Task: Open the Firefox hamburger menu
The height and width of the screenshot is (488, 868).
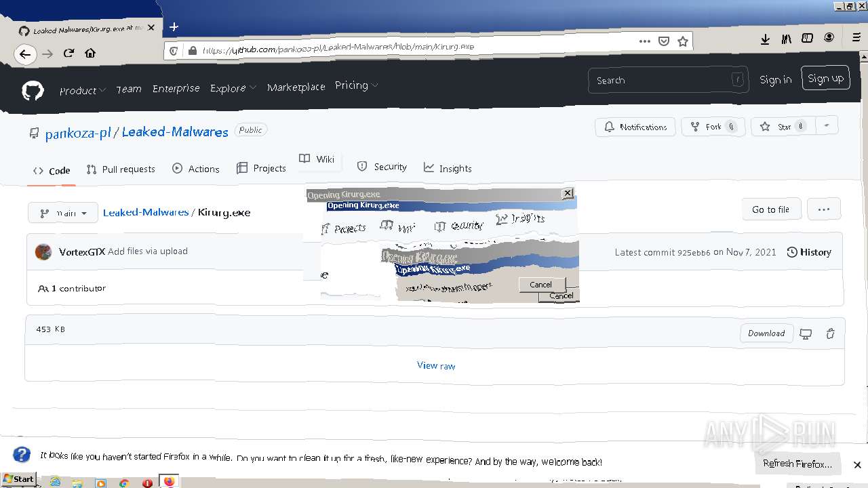Action: [x=856, y=38]
